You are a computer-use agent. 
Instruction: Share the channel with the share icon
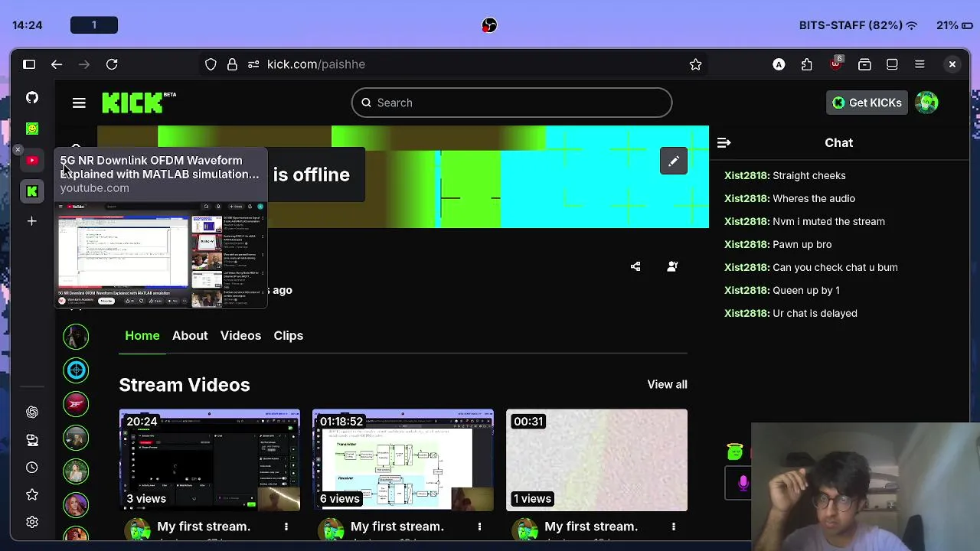point(635,266)
